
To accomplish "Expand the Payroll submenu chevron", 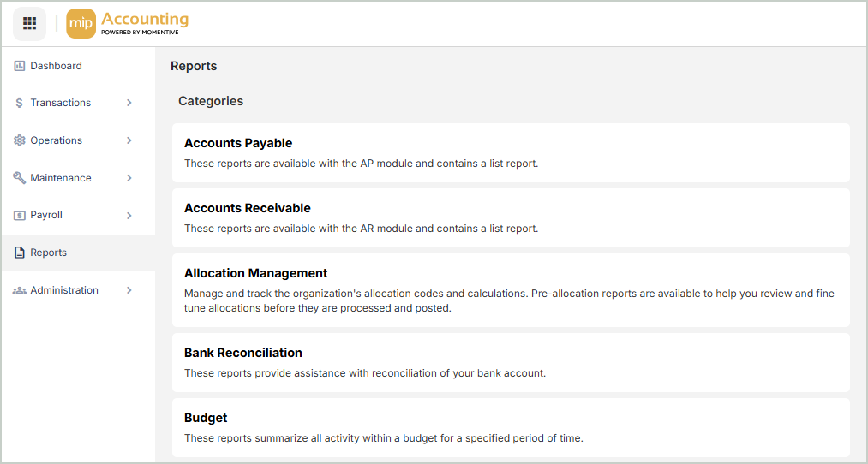I will click(x=129, y=216).
